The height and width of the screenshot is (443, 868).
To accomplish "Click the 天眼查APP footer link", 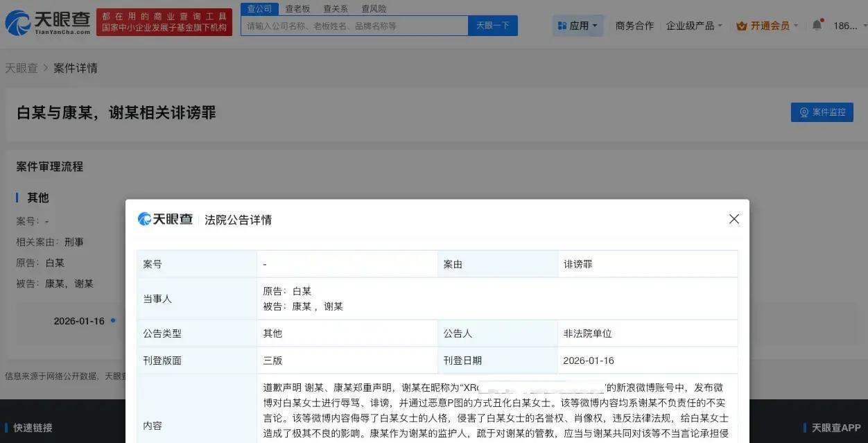I will click(836, 428).
